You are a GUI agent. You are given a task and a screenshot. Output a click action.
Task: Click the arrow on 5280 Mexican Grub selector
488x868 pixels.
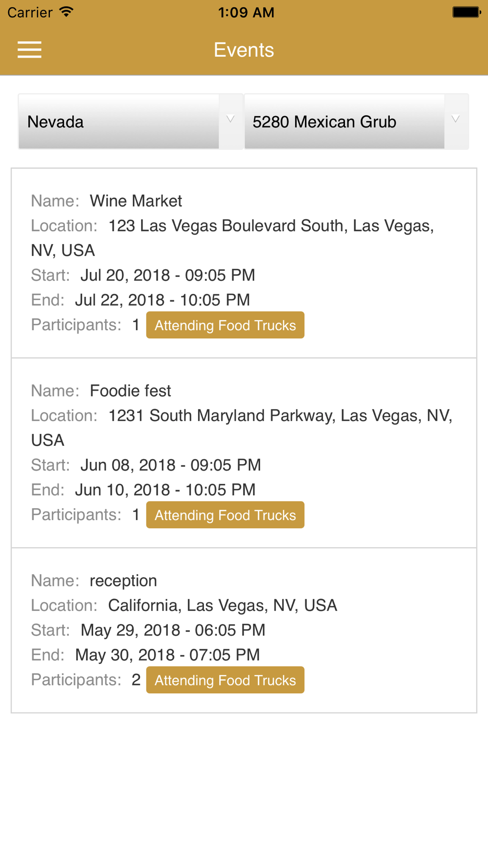[x=455, y=120]
